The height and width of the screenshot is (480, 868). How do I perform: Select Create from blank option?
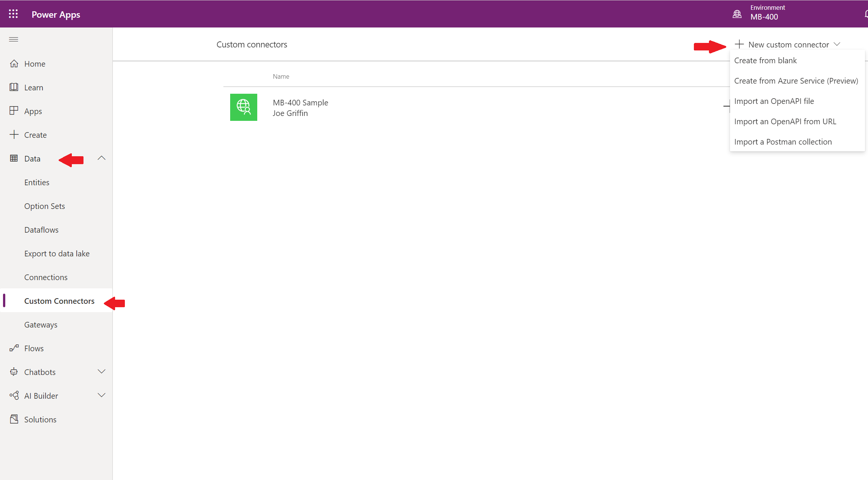[x=797, y=61]
